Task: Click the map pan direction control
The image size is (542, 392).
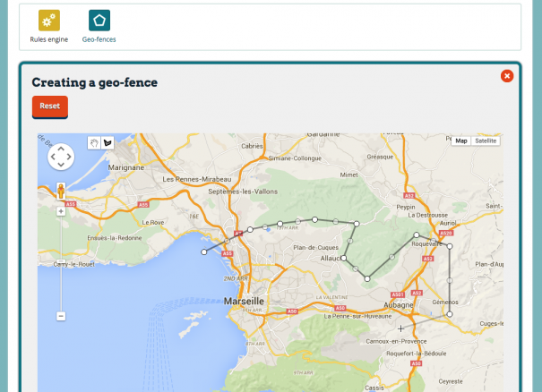Action: click(60, 158)
